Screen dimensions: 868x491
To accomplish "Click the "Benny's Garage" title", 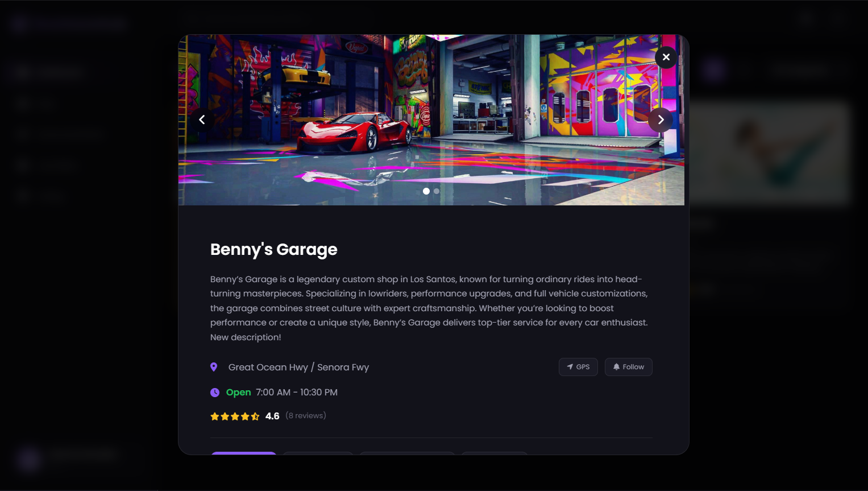I will [x=274, y=249].
